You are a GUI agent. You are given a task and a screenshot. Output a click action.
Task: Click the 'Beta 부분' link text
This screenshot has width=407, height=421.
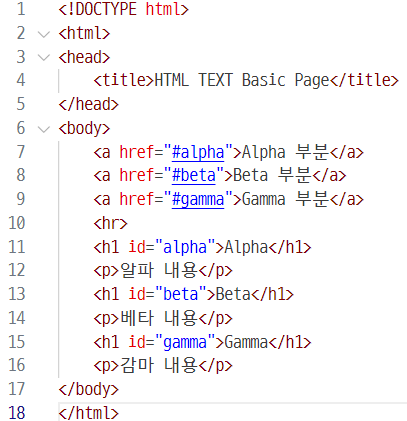tap(272, 176)
